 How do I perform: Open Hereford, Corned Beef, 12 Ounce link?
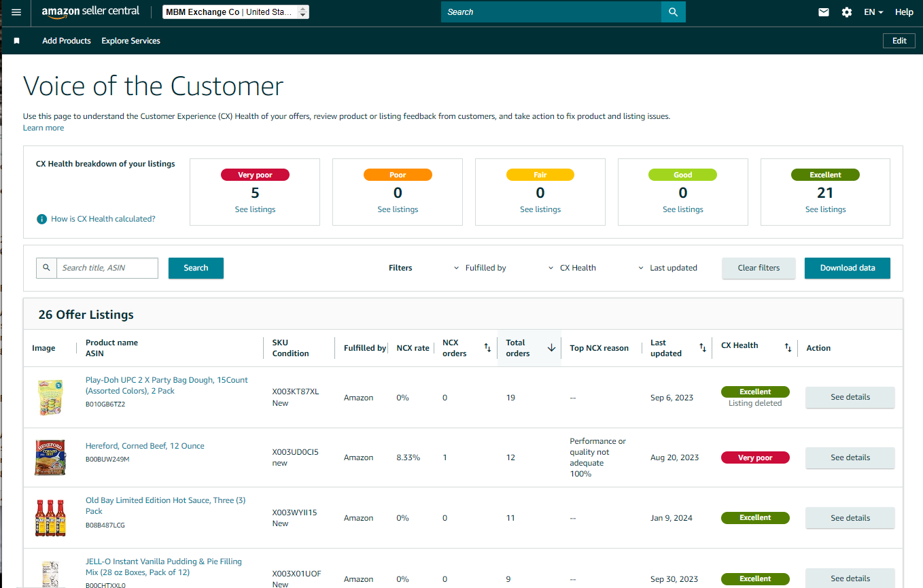[x=145, y=446]
